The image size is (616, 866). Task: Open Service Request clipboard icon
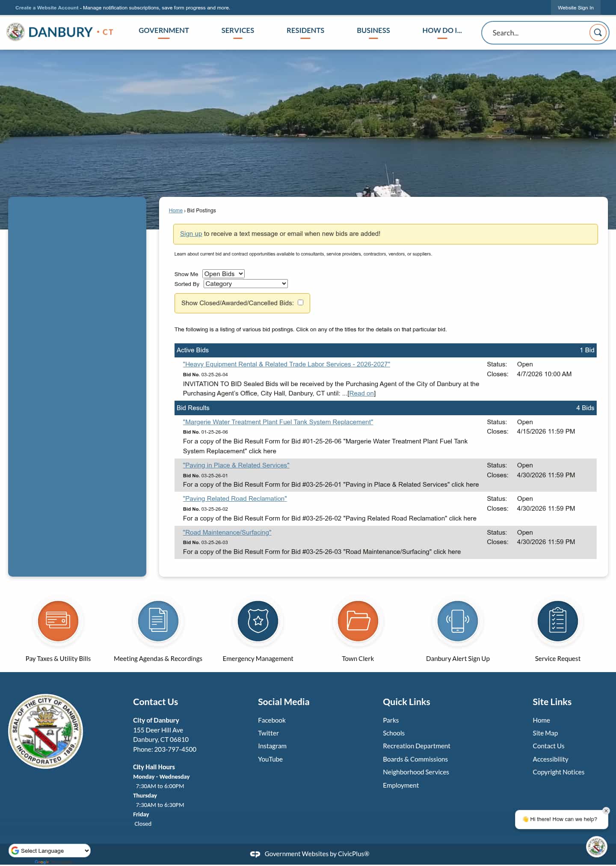tap(558, 621)
